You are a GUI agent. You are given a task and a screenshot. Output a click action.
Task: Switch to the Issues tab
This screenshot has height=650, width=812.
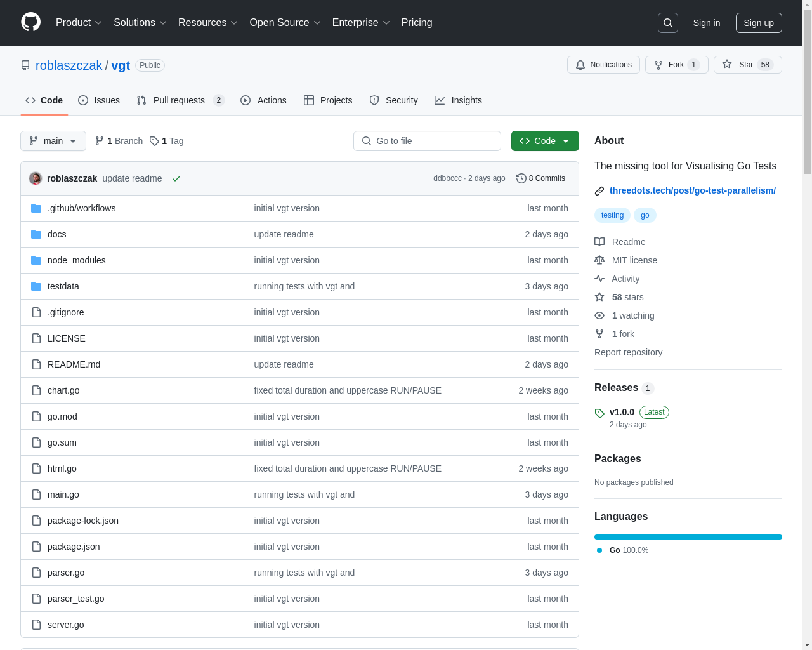[99, 100]
